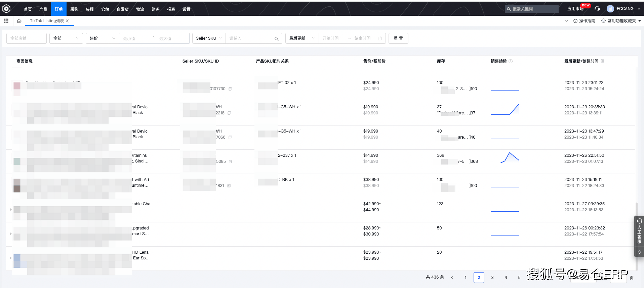Click the sales trend chart for stock 368 row
This screenshot has height=288, width=644.
(x=505, y=158)
